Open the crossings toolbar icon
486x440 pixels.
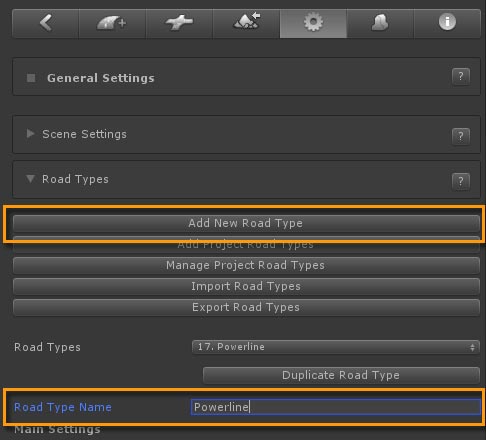pyautogui.click(x=179, y=23)
